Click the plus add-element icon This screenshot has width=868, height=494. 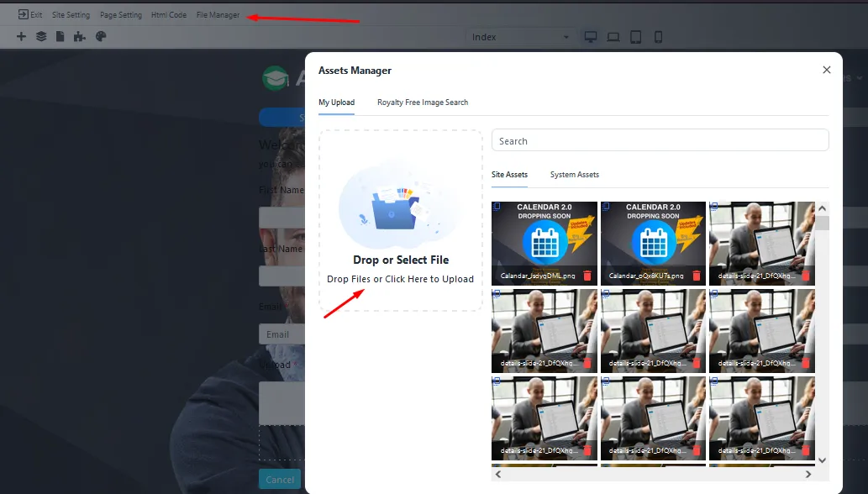pos(21,36)
